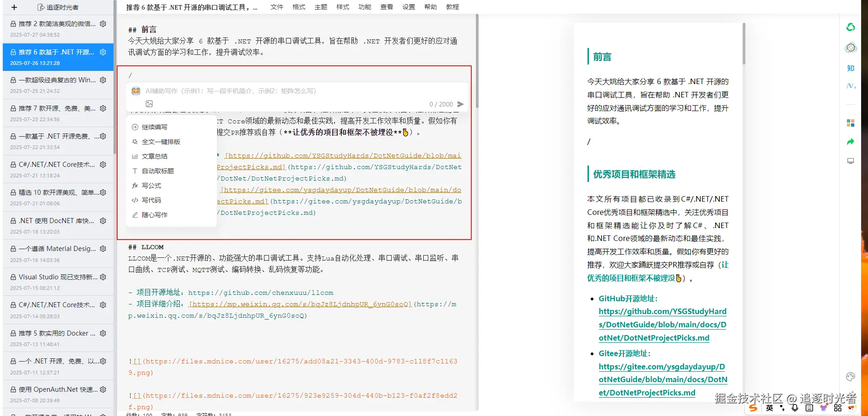
Task: Click the Sogou S input method icon
Action: click(753, 408)
